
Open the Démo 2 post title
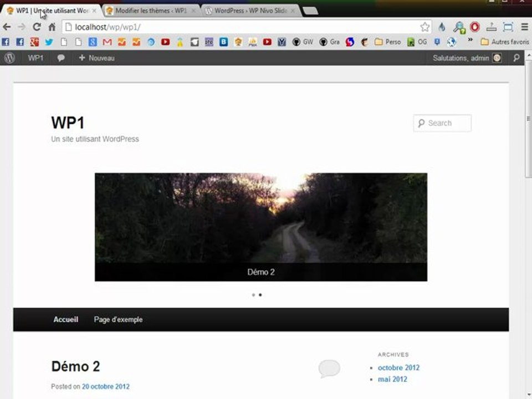(x=76, y=366)
